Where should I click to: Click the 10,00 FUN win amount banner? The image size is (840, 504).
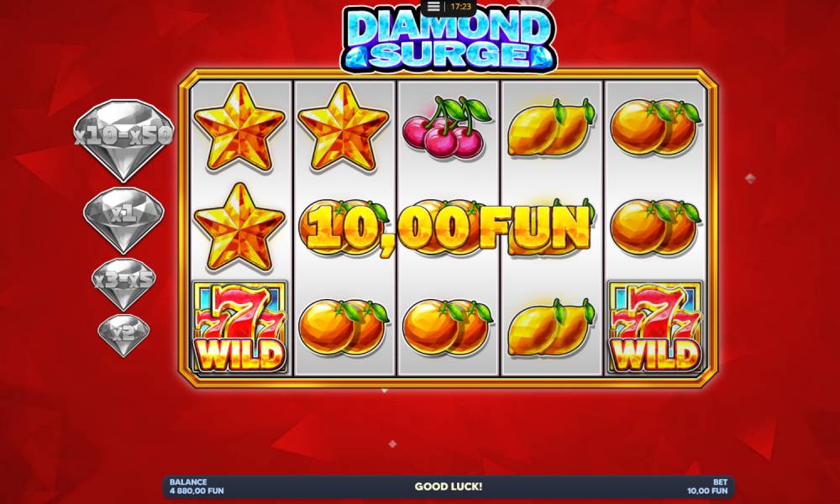coord(449,228)
